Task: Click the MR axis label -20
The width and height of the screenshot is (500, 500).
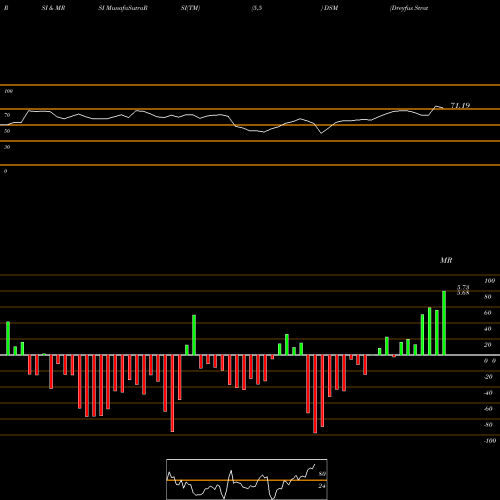Action: coord(488,377)
